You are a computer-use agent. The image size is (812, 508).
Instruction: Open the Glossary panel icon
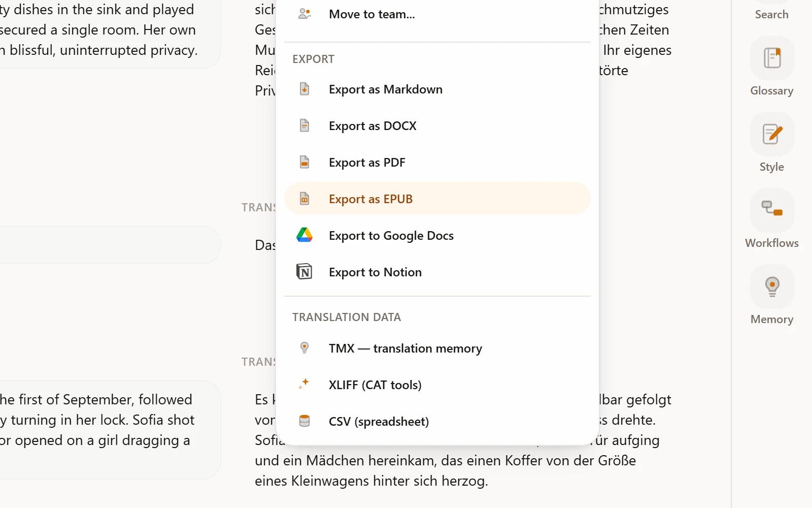tap(772, 58)
